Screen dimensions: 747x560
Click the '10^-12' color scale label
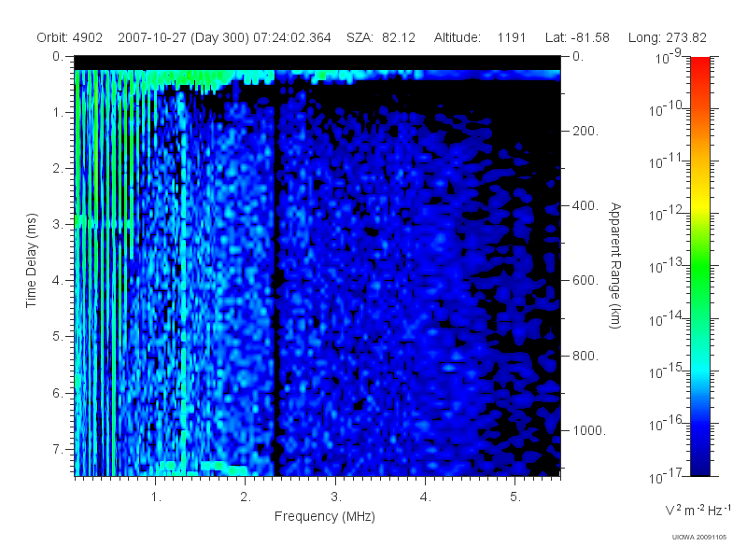click(x=666, y=214)
